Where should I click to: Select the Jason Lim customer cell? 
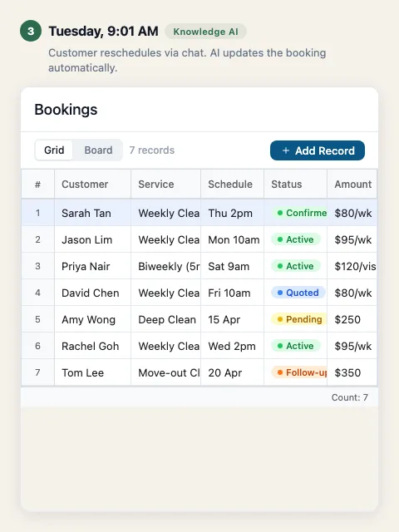(x=92, y=239)
